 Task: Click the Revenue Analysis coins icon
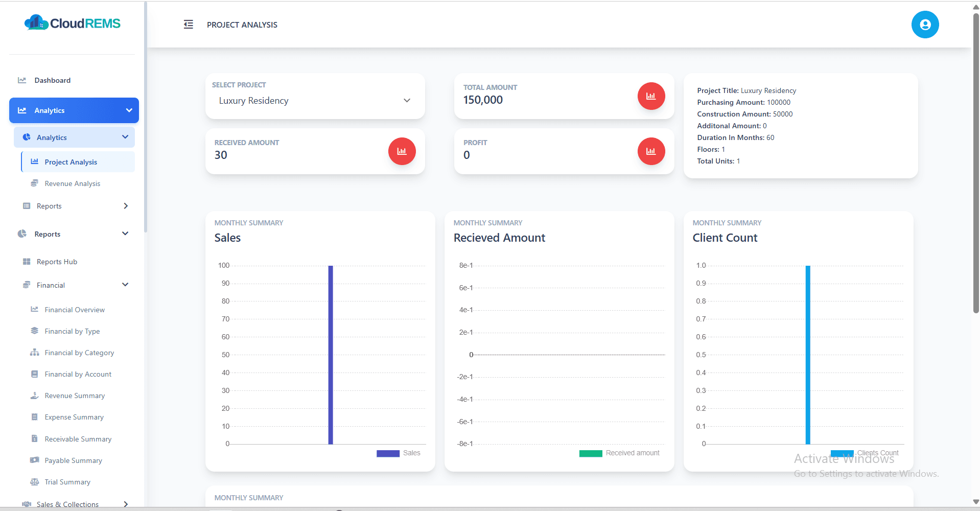35,183
